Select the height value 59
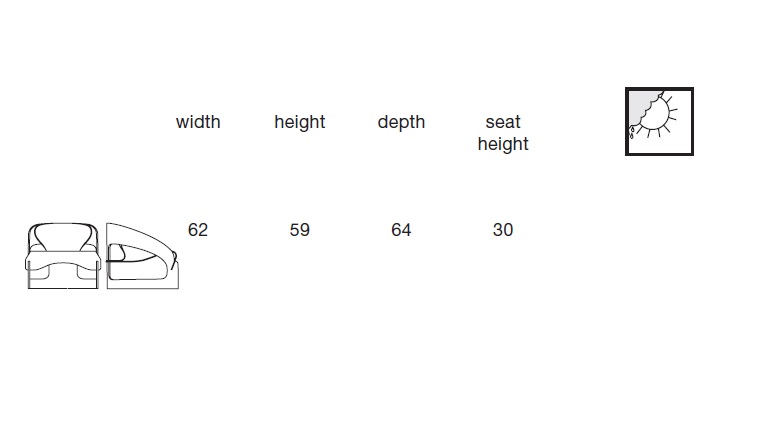 pyautogui.click(x=300, y=230)
